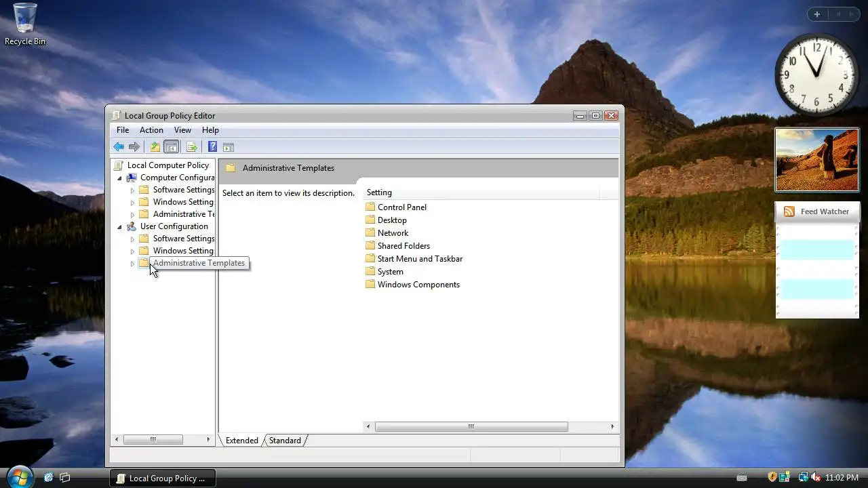This screenshot has height=488, width=868.
Task: Toggle Show/Hide Console Tree button
Action: pos(172,147)
